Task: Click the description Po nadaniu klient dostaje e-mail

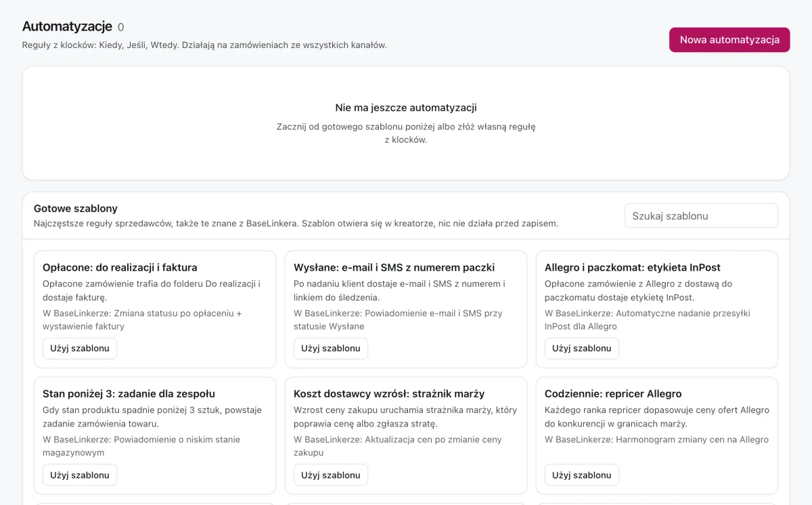Action: (399, 290)
